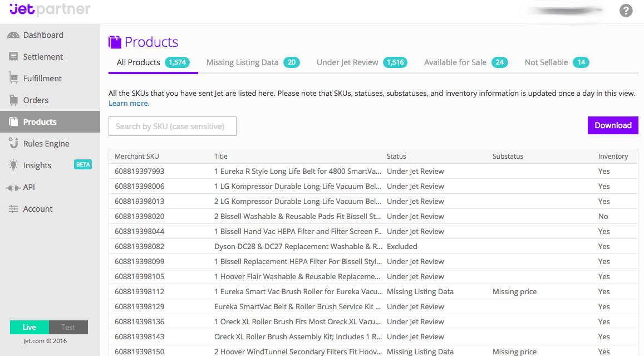Image resolution: width=644 pixels, height=356 pixels.
Task: Select SKU 608819398112
Action: coord(139,291)
